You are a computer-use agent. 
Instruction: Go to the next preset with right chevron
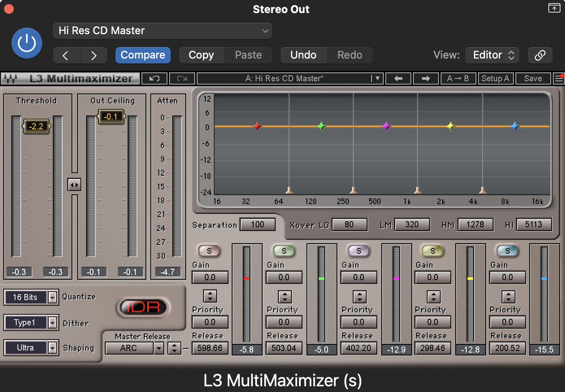pos(94,55)
